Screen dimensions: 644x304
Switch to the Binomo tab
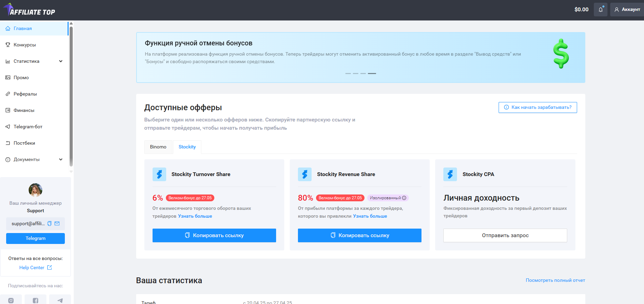click(x=158, y=147)
